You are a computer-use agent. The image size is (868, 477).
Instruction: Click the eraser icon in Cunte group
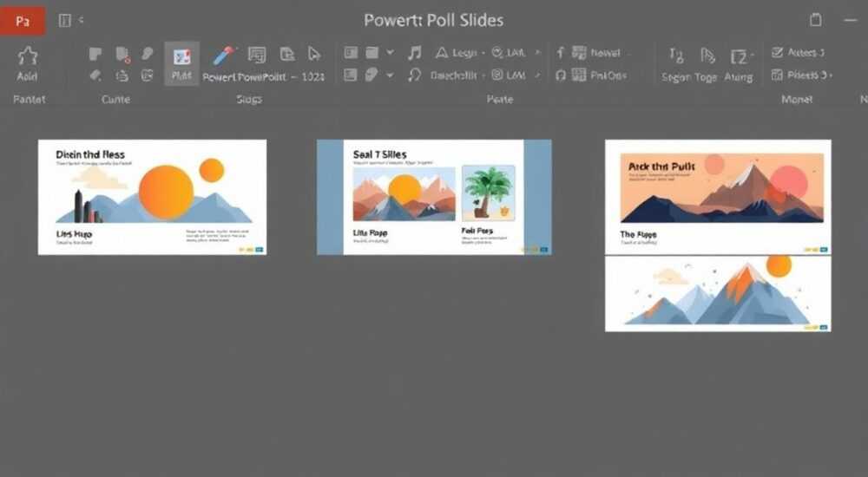tap(95, 75)
